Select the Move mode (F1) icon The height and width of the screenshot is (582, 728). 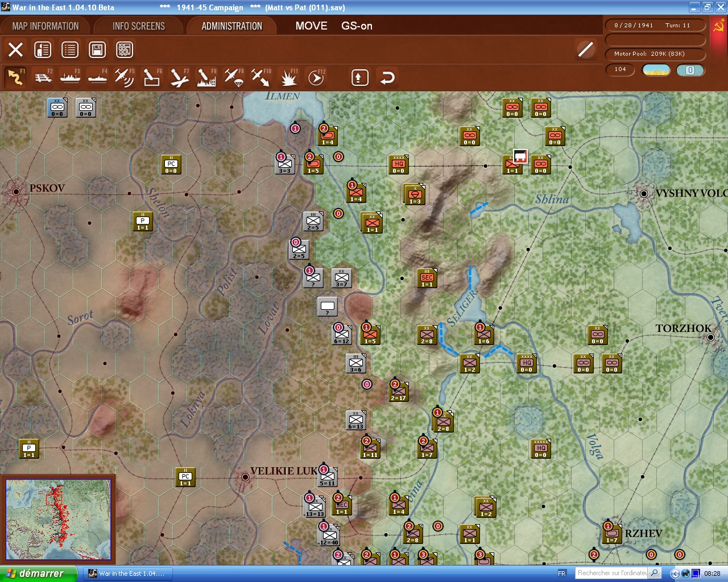[15, 77]
